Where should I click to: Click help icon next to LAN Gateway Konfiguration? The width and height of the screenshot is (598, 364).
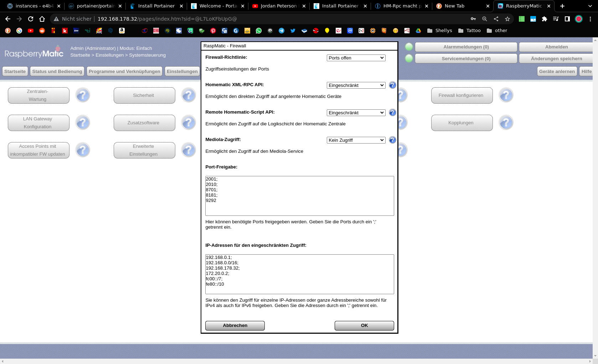click(83, 123)
